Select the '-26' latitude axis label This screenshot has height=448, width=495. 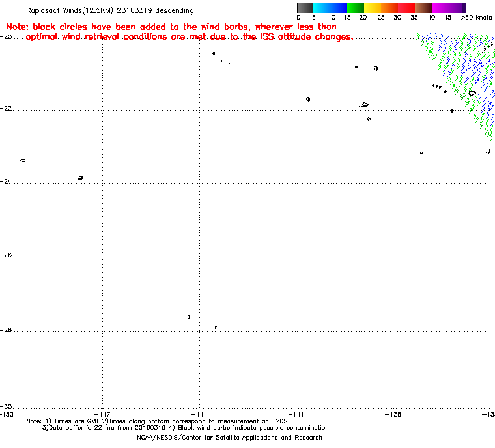point(6,255)
